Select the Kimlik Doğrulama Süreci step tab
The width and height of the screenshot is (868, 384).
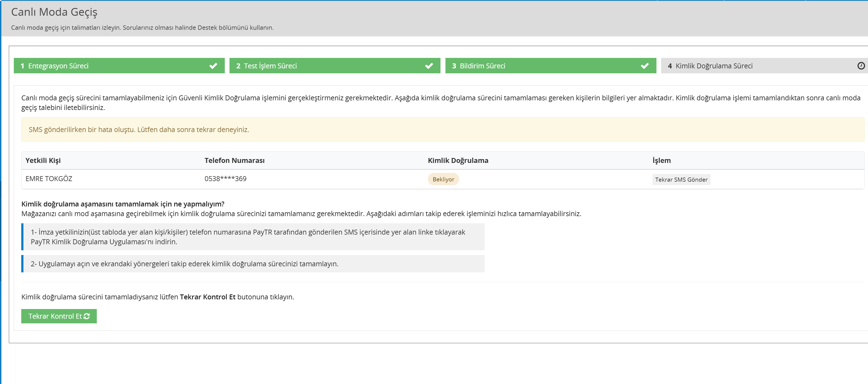[764, 66]
